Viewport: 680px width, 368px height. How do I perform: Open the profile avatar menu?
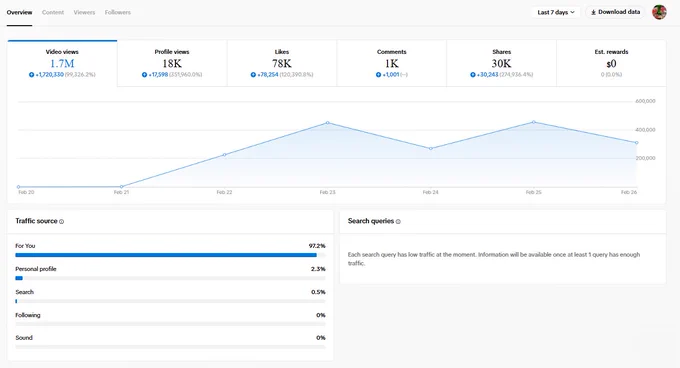pyautogui.click(x=659, y=12)
